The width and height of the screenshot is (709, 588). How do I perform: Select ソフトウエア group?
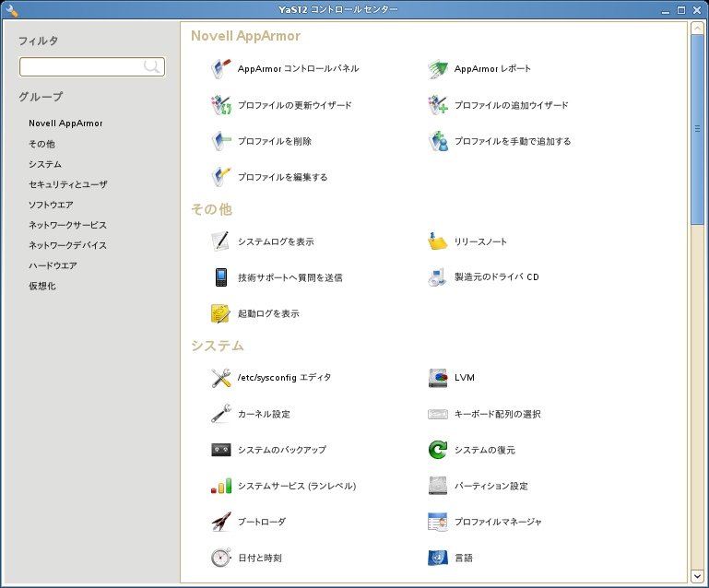51,205
